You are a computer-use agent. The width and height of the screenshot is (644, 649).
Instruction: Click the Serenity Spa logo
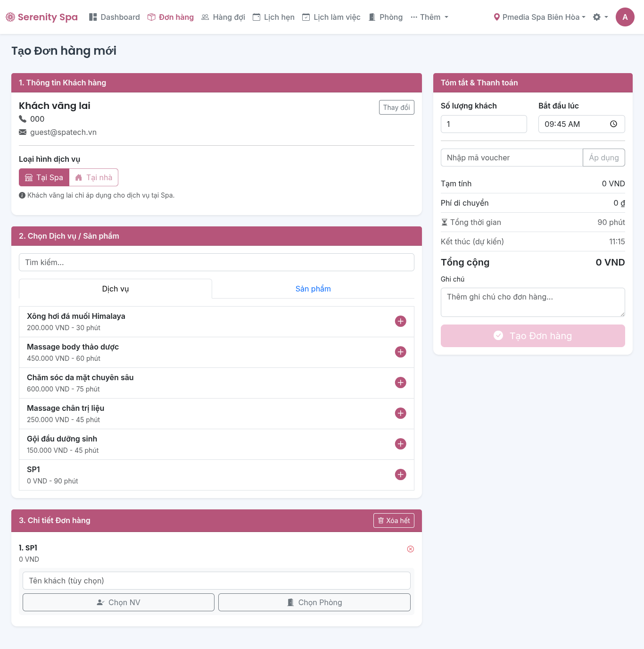[x=42, y=17]
